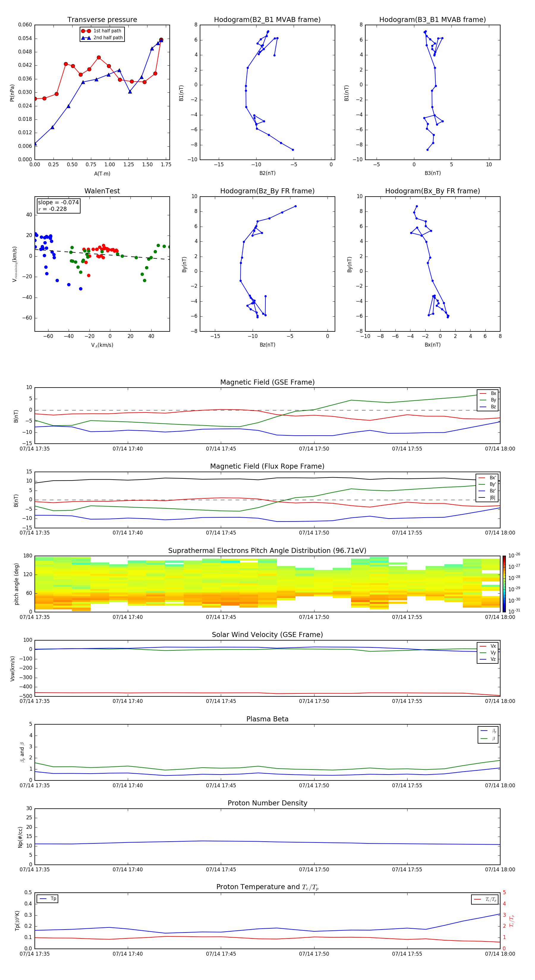Image resolution: width=535 pixels, height=980 pixels.
Task: Click the "Bx'" legend entry in Flux Rope frame
Action: click(487, 478)
